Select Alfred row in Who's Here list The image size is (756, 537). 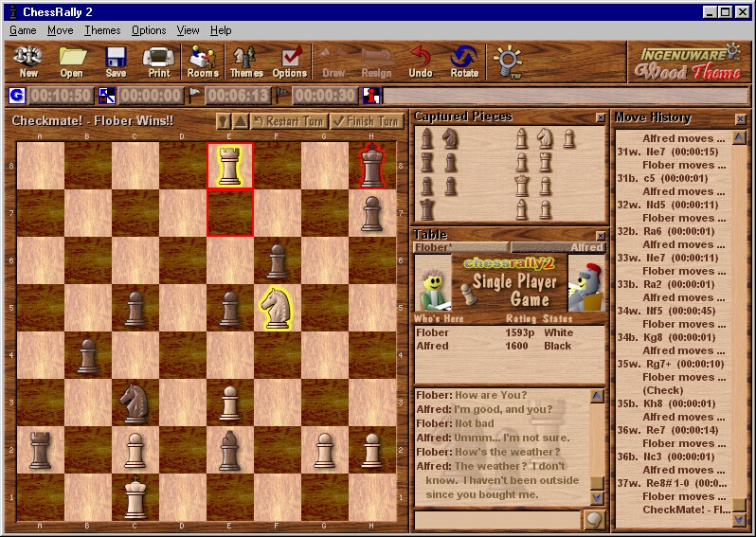[509, 346]
